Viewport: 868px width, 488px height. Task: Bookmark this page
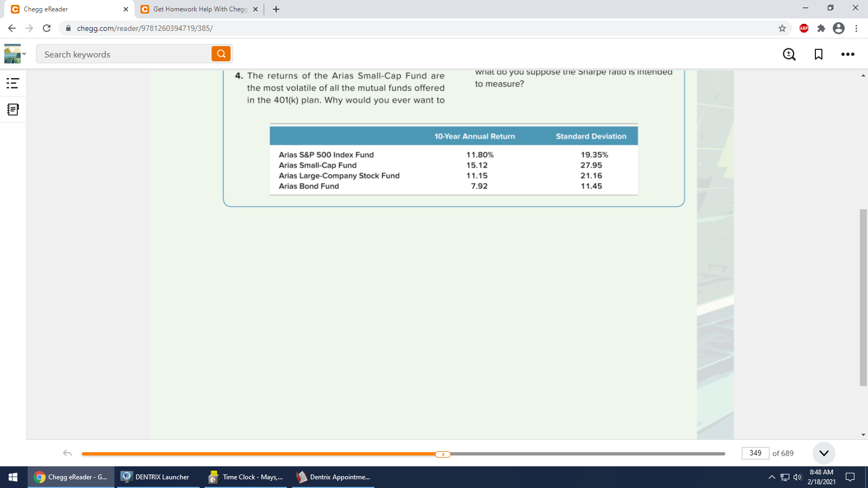point(819,54)
